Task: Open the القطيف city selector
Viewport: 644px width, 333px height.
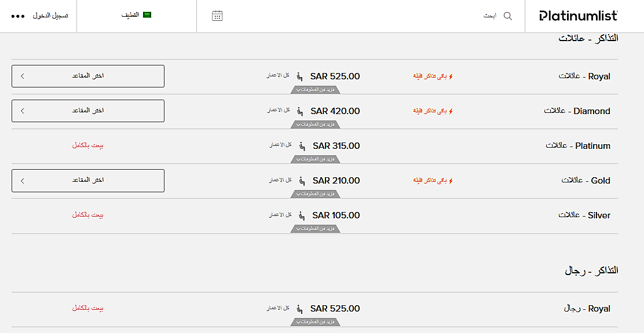Action: [x=136, y=16]
